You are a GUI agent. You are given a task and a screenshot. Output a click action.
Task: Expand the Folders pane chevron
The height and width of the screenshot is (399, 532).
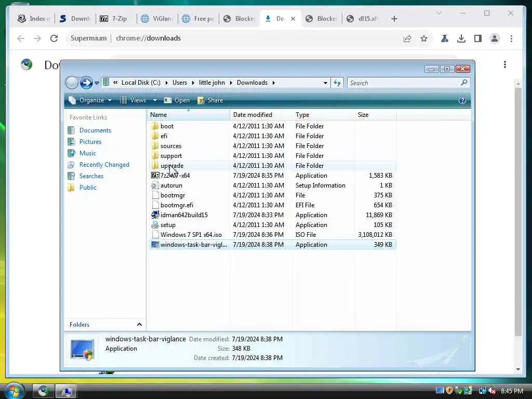pos(139,324)
